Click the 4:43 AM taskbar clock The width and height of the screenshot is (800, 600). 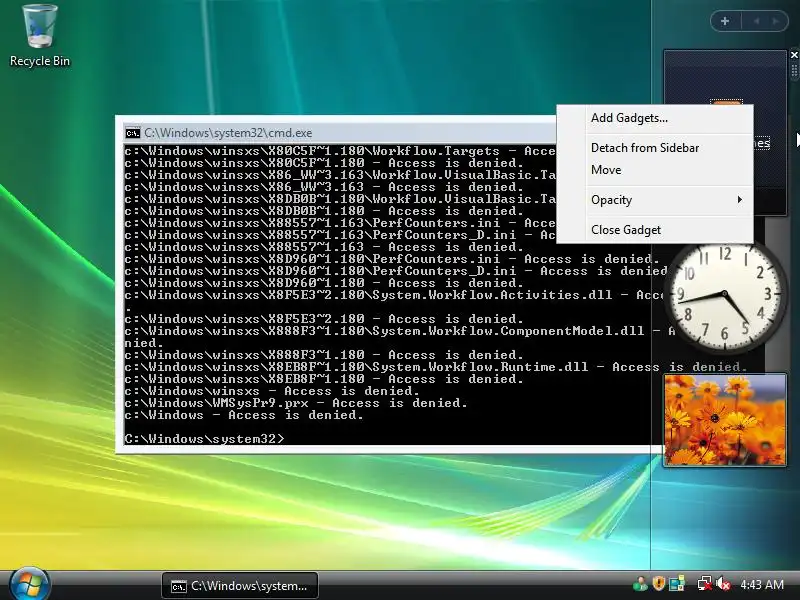[762, 585]
